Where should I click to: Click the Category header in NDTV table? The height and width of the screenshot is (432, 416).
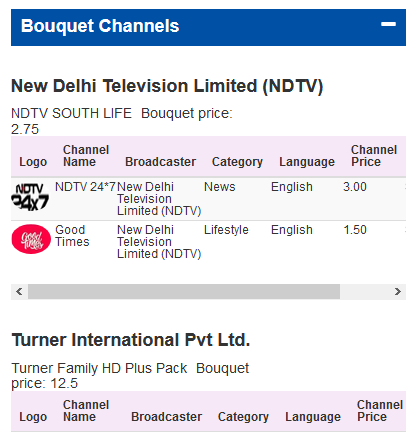pyautogui.click(x=237, y=162)
